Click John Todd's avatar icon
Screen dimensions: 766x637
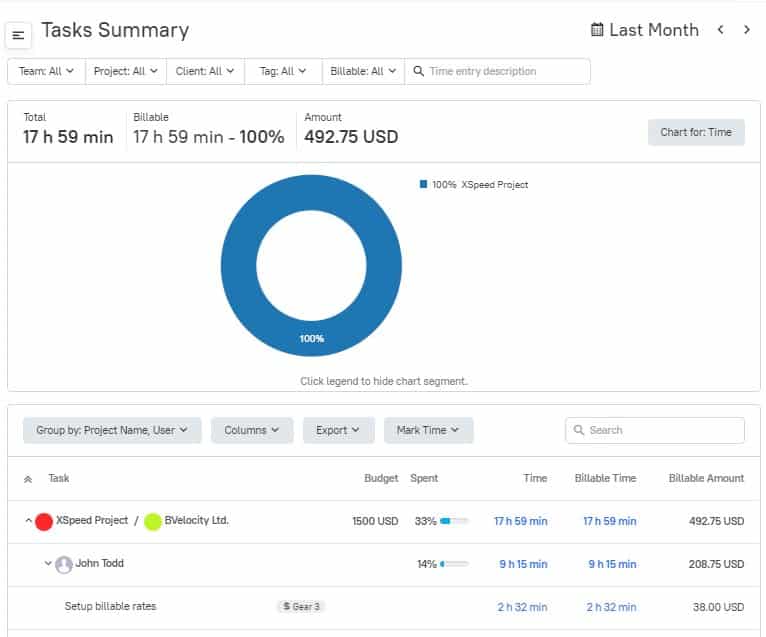pos(64,565)
